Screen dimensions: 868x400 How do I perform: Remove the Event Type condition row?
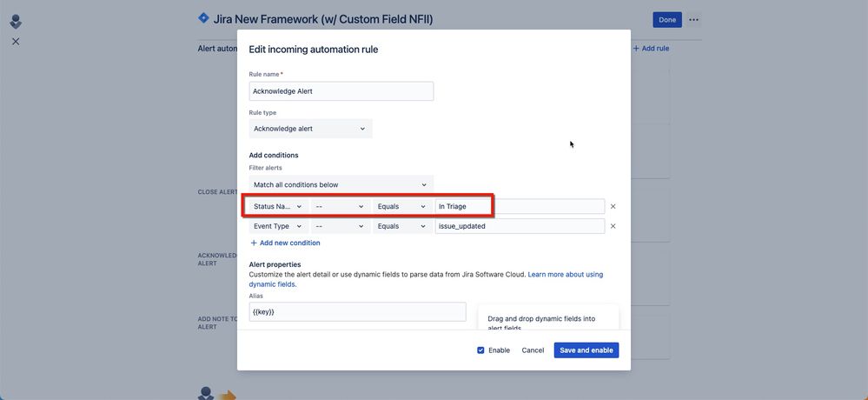point(613,226)
